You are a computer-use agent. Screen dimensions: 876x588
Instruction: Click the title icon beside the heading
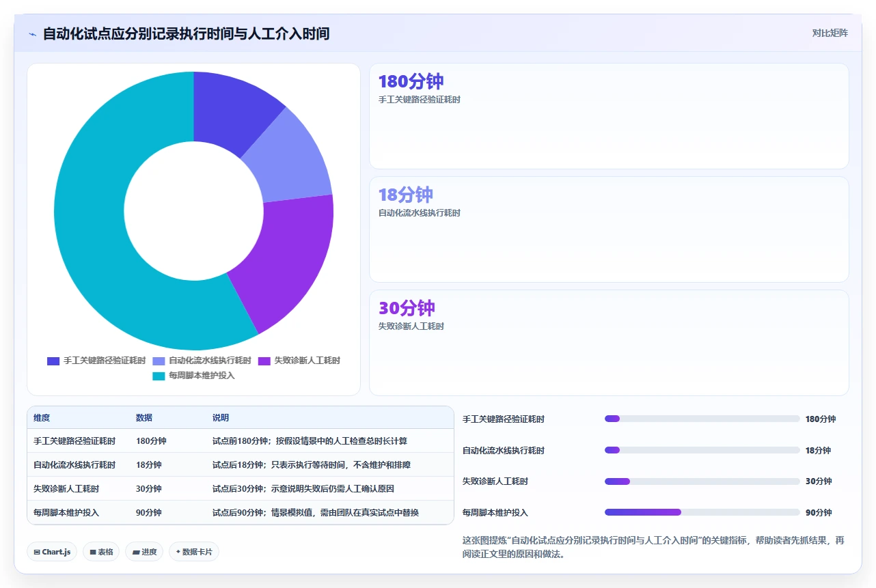click(32, 33)
